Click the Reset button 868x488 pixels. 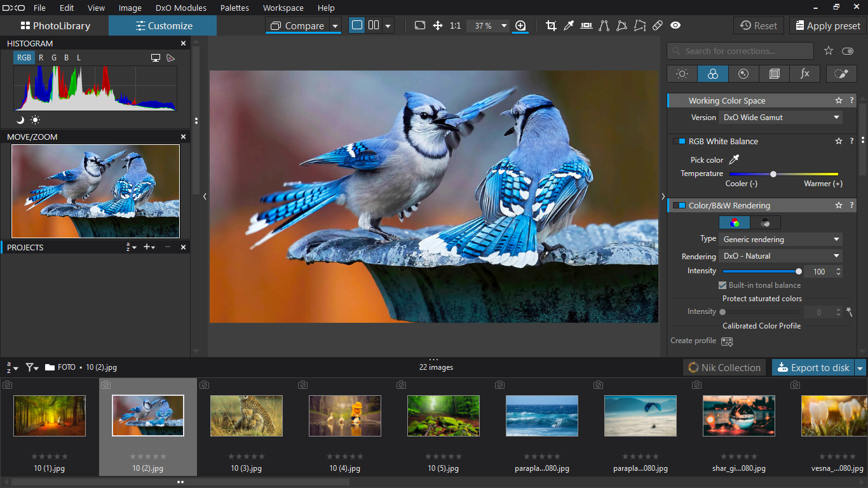[x=759, y=26]
